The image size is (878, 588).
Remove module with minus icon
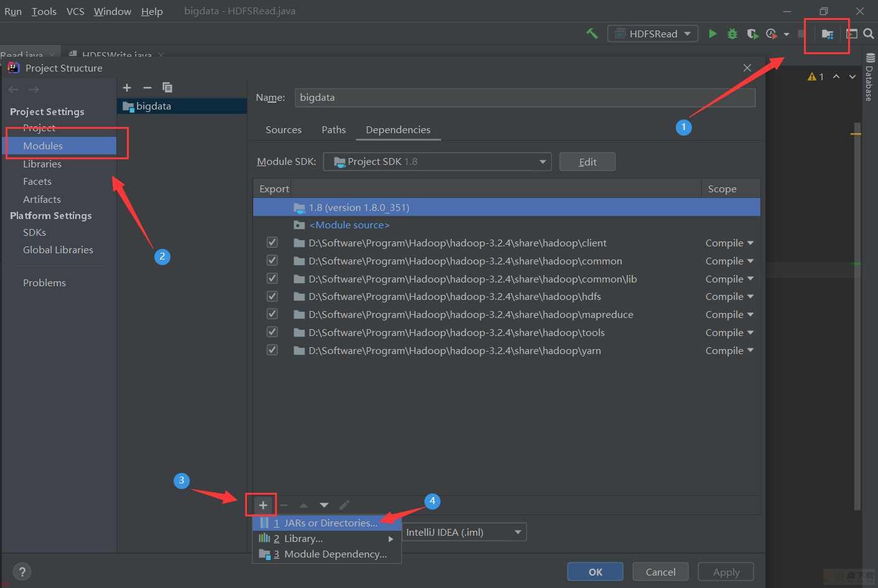point(147,88)
